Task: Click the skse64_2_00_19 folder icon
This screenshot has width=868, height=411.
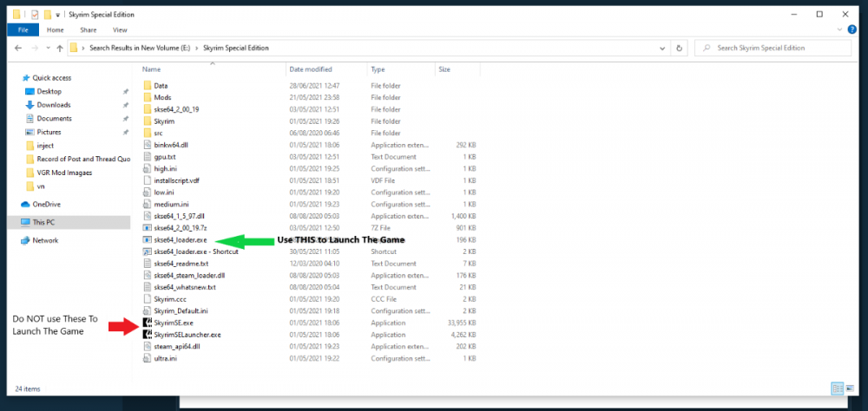Action: tap(147, 109)
